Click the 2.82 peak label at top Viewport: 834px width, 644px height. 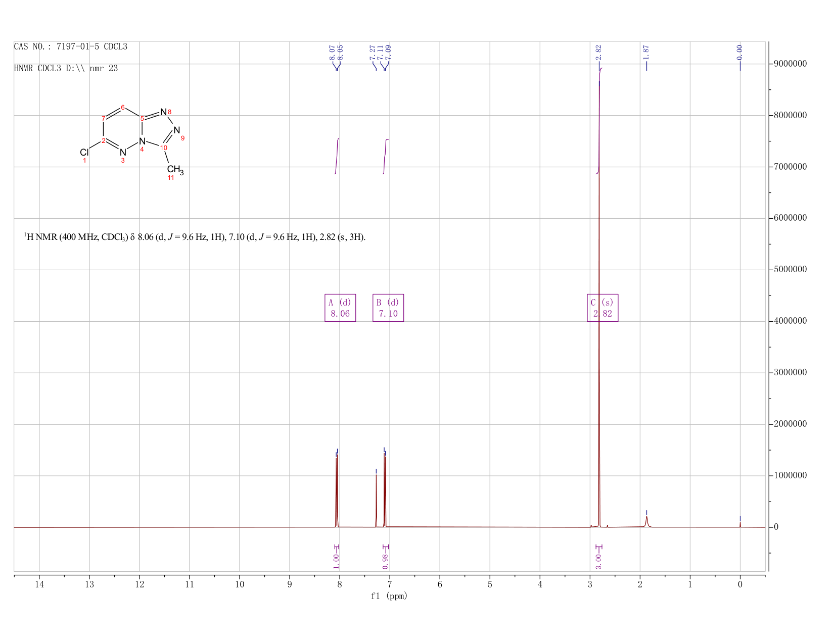coord(598,52)
